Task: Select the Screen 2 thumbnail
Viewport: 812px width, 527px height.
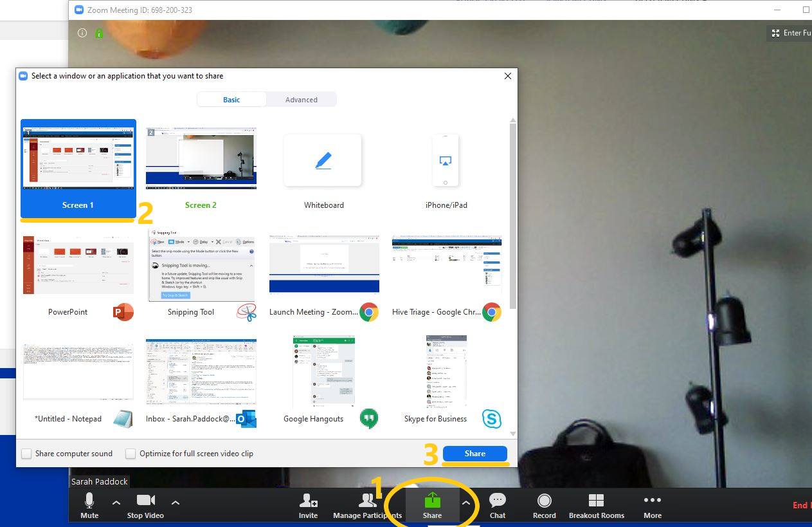Action: (x=201, y=158)
